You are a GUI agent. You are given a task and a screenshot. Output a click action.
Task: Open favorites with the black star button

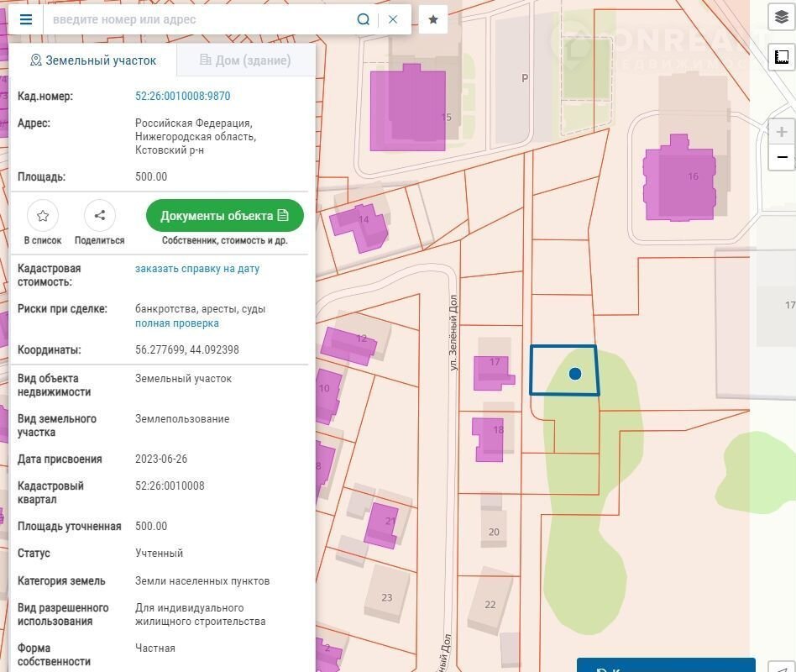pyautogui.click(x=433, y=19)
